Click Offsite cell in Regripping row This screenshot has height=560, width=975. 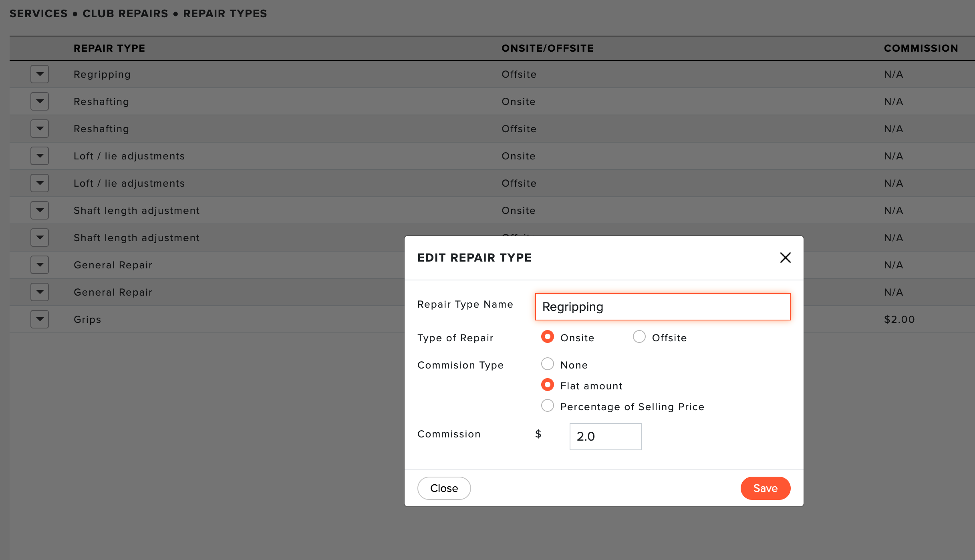pyautogui.click(x=519, y=74)
